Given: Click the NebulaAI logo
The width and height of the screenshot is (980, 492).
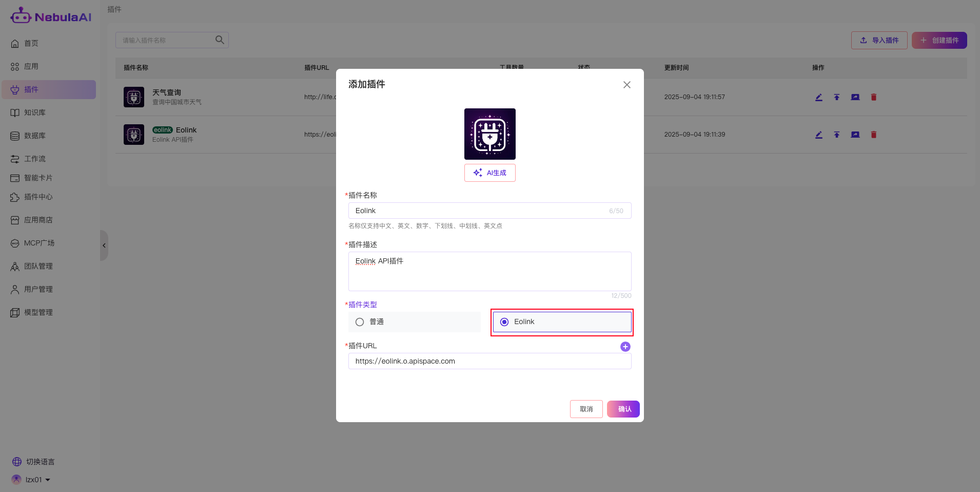Looking at the screenshot, I should pyautogui.click(x=51, y=16).
